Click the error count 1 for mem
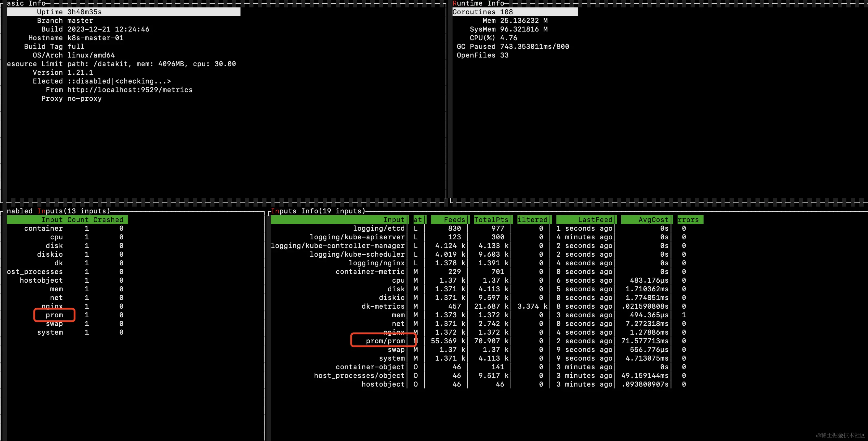 click(684, 315)
